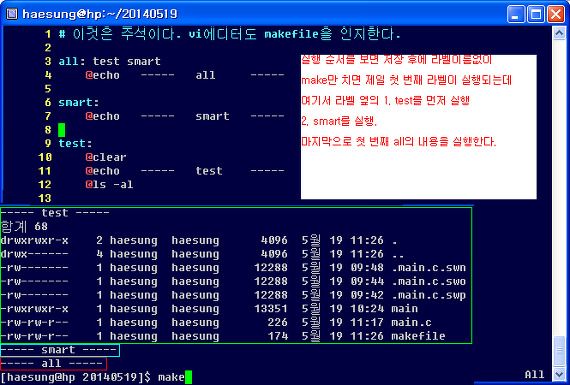The image size is (570, 385).
Task: Click the '.main.c.swo' file name
Action: point(429,281)
